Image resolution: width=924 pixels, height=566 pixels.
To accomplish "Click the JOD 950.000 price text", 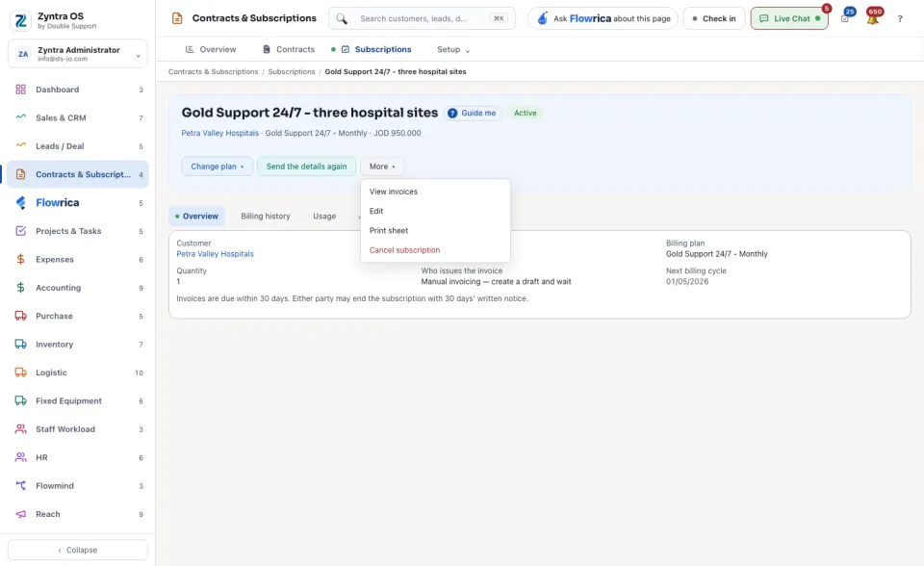I will (398, 133).
